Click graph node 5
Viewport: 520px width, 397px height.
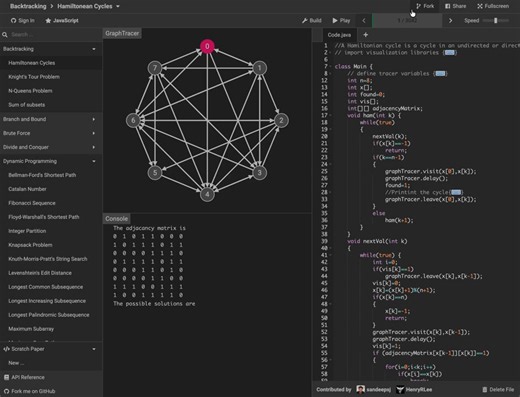pyautogui.click(x=155, y=173)
